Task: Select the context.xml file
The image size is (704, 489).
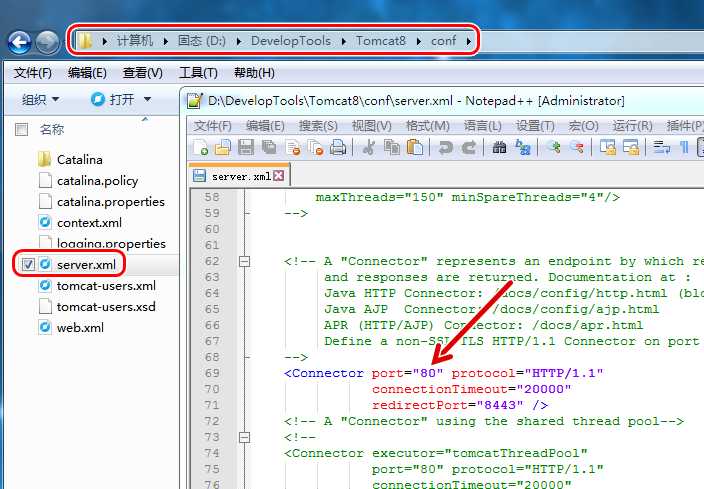Action: point(80,223)
